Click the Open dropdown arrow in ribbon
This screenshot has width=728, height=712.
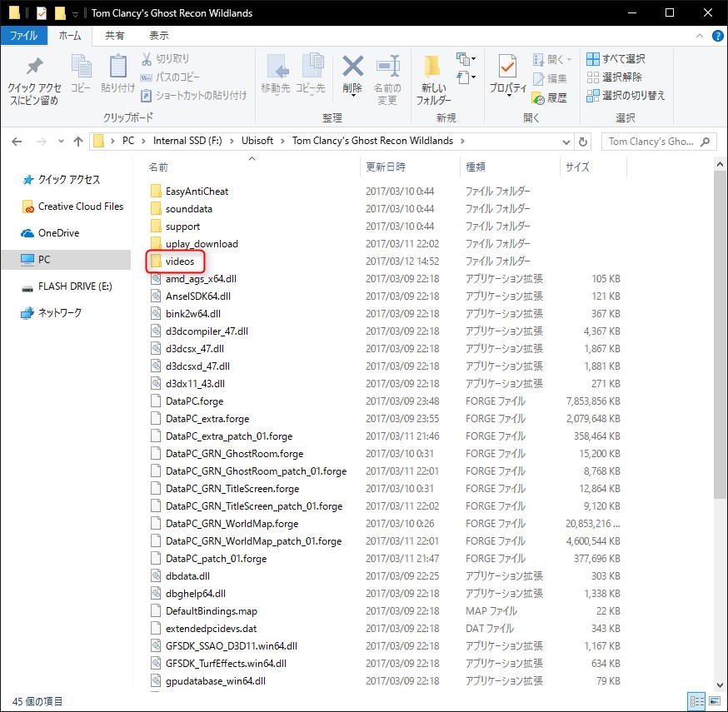pyautogui.click(x=569, y=59)
